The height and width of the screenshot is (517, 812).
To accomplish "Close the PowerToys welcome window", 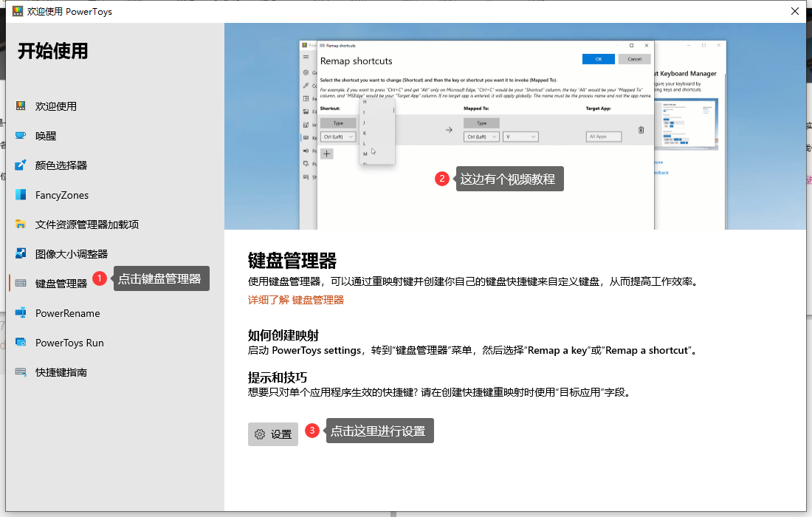I will pos(795,11).
